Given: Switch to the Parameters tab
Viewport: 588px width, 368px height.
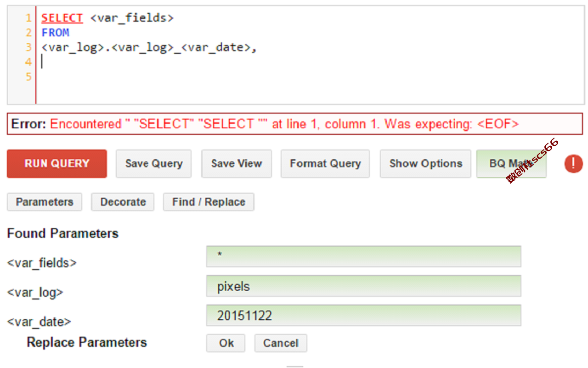Looking at the screenshot, I should [45, 202].
